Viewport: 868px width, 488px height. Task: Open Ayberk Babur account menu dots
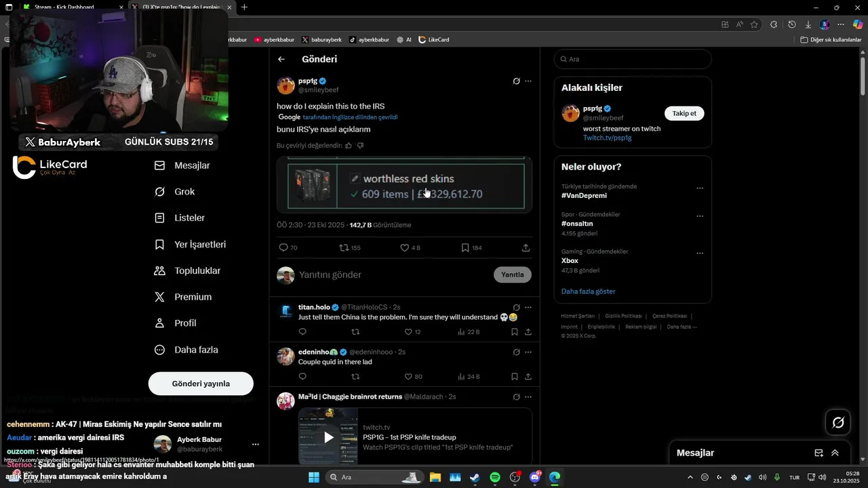tap(256, 445)
